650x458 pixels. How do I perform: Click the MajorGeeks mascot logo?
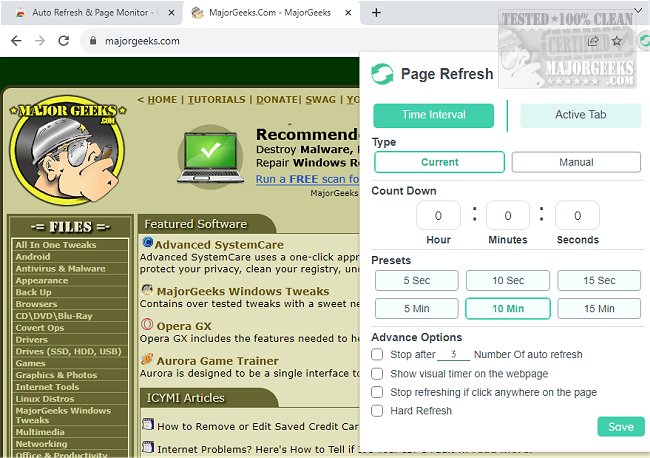pos(68,150)
